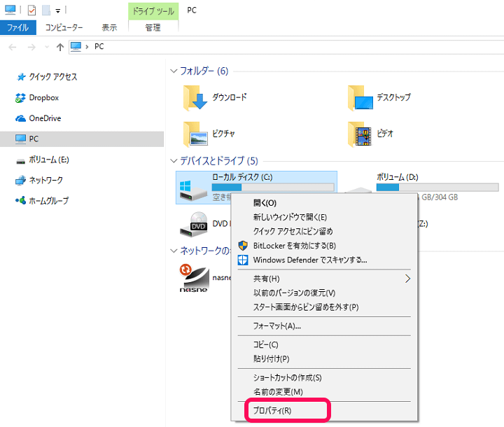Click the new folder quick access icon
This screenshot has width=504, height=427.
coord(46,10)
